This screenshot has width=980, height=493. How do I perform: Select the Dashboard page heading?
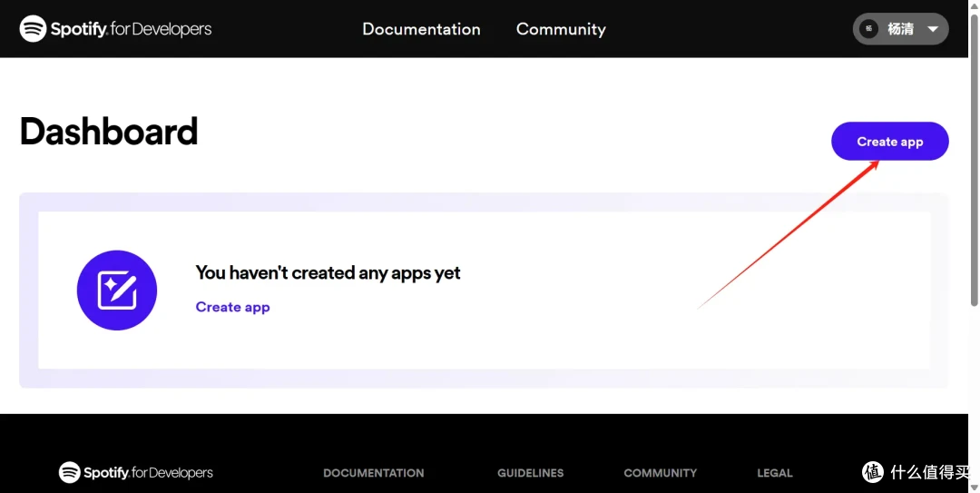point(109,132)
